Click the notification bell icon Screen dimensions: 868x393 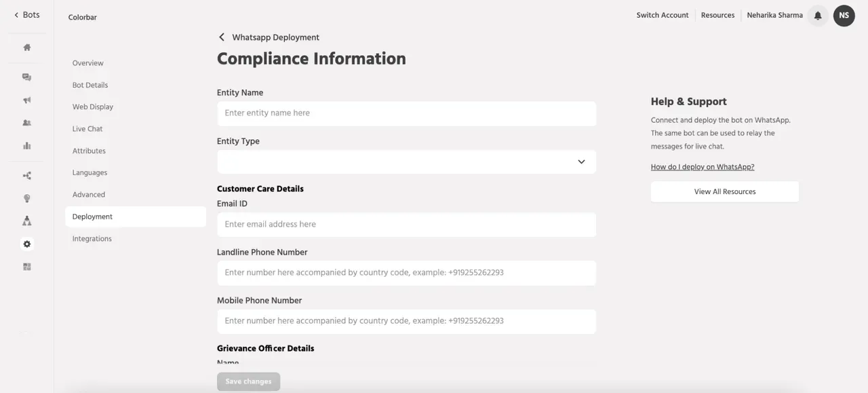(818, 16)
